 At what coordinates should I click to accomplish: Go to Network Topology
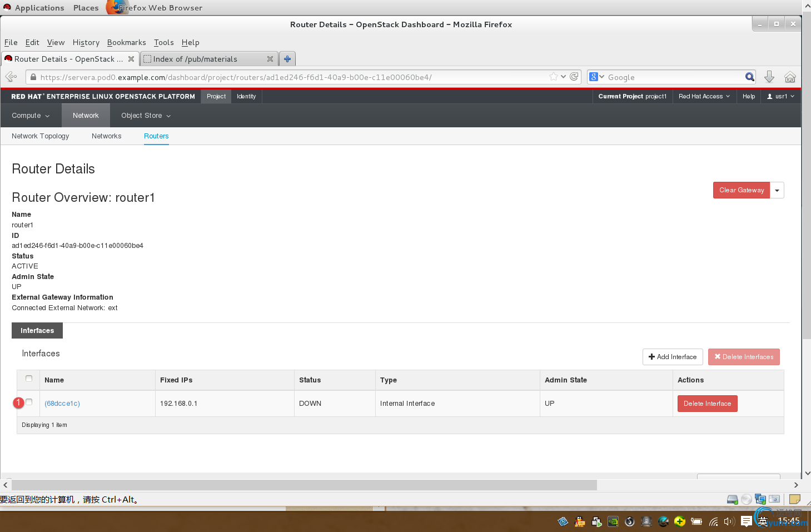41,136
